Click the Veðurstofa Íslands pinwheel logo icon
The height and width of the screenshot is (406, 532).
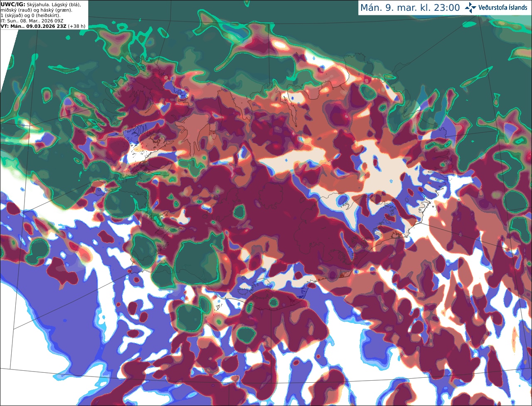click(470, 7)
